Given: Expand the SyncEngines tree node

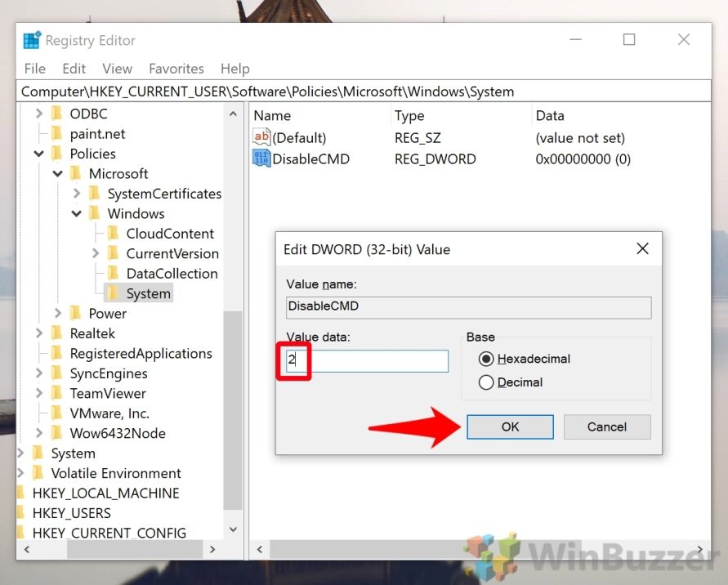Looking at the screenshot, I should coord(39,373).
